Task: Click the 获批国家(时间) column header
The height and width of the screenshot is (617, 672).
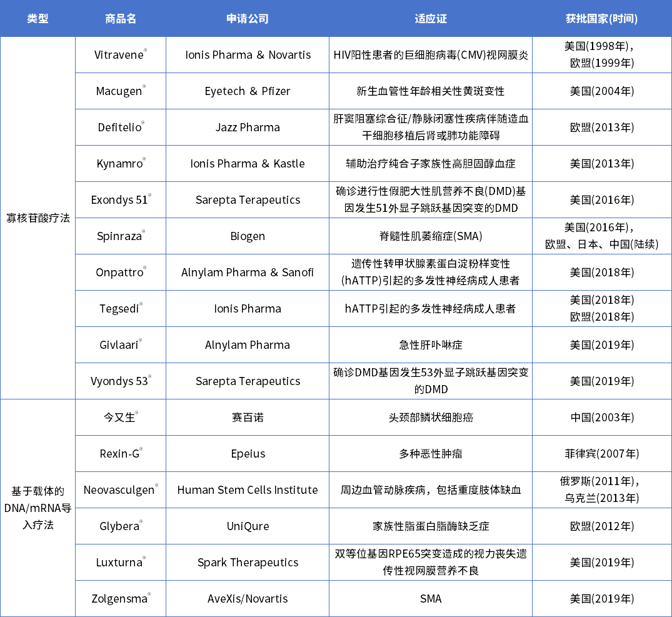Action: (601, 19)
